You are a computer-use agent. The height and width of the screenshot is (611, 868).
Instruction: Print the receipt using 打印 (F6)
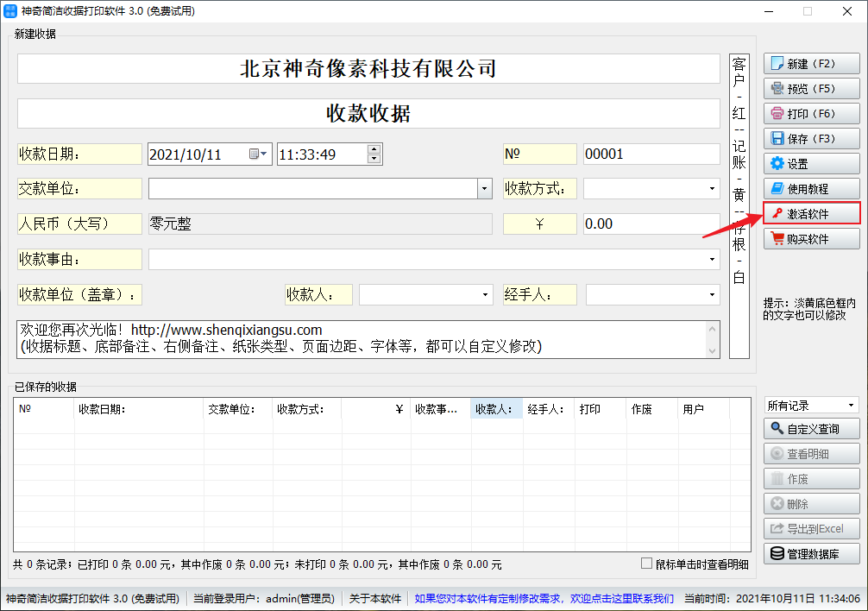[812, 113]
